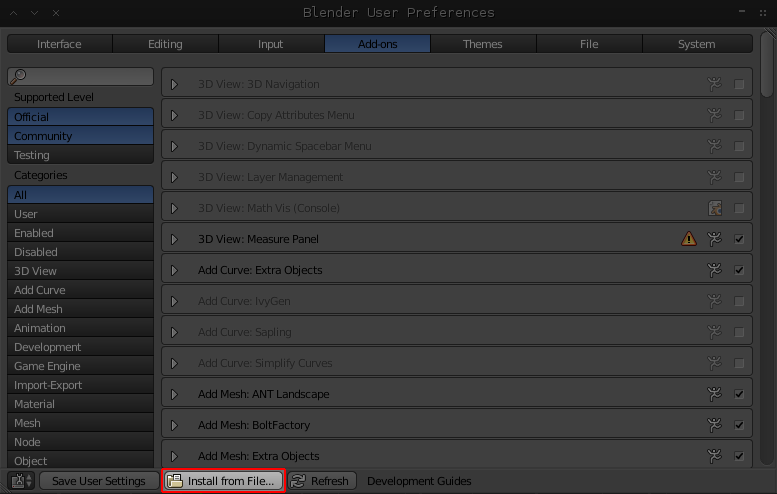Expand Add Mesh: BoltFactory details
The width and height of the screenshot is (777, 494).
coord(174,425)
